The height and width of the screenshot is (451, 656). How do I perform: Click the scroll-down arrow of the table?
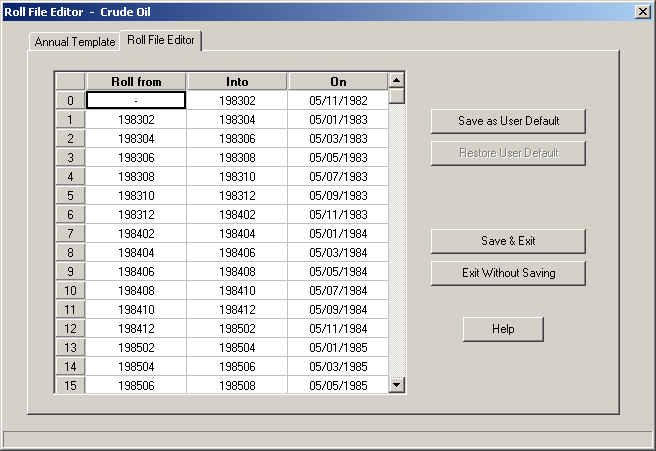397,384
